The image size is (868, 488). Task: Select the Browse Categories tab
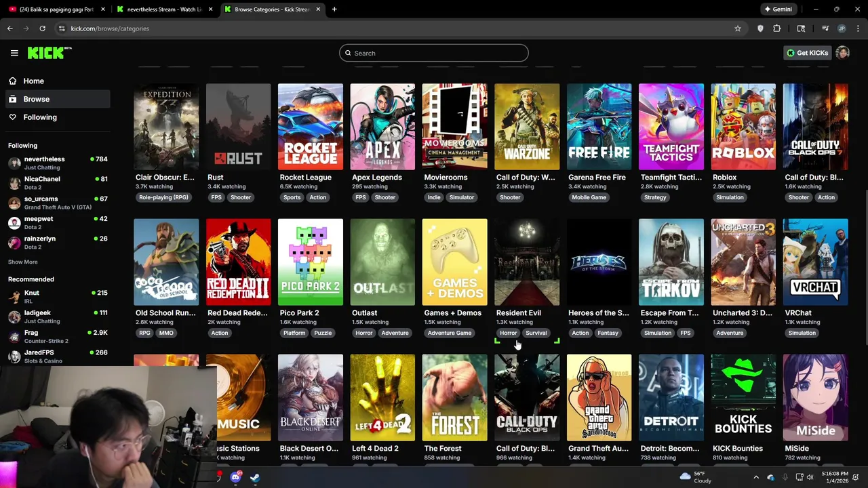click(x=272, y=9)
